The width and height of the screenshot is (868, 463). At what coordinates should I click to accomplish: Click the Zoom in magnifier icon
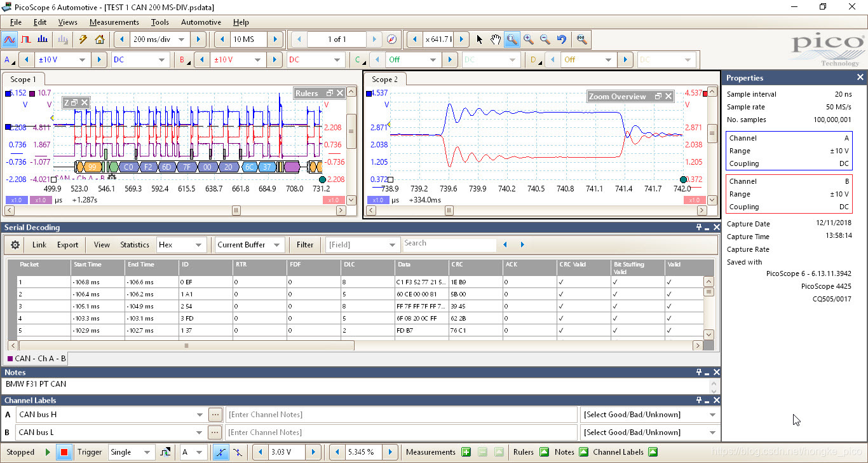529,39
